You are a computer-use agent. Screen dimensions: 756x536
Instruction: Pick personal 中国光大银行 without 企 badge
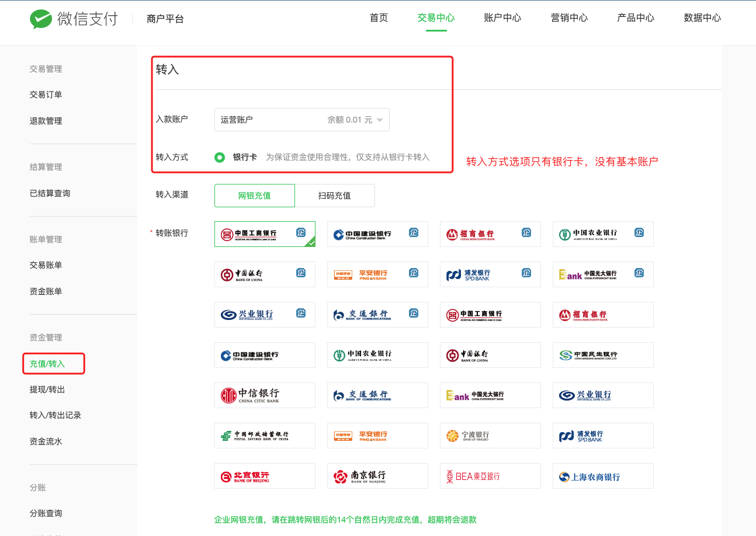pos(490,395)
